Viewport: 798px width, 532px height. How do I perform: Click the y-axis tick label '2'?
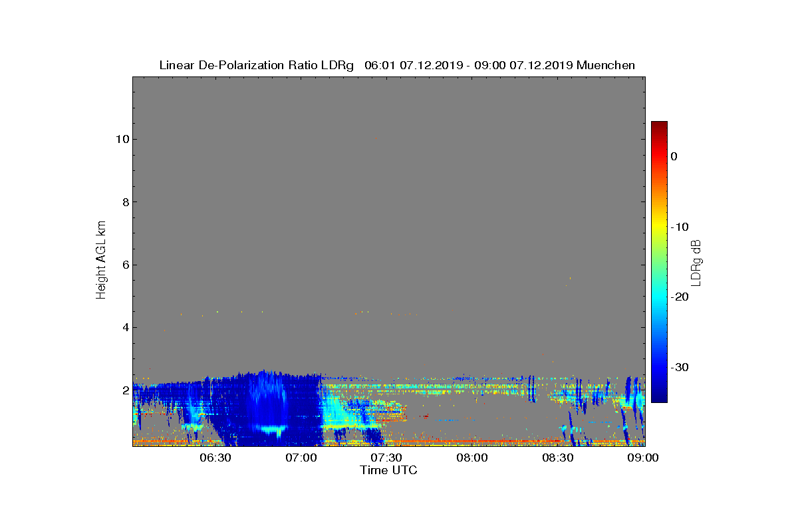point(124,390)
